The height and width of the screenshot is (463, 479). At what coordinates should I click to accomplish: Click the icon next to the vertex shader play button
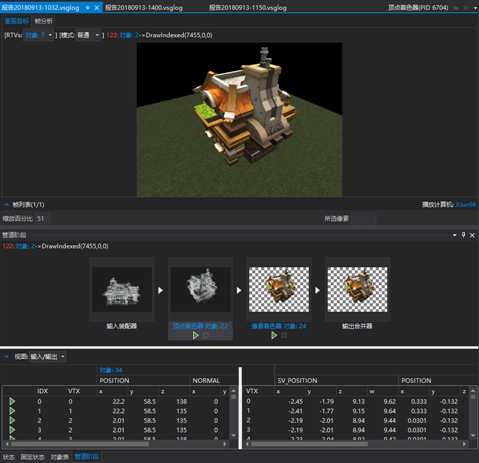206,335
